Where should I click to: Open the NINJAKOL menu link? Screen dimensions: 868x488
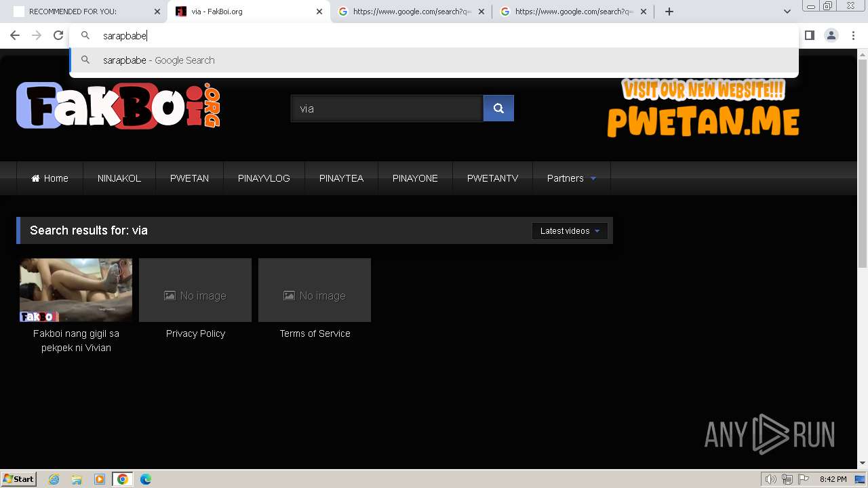tap(119, 178)
